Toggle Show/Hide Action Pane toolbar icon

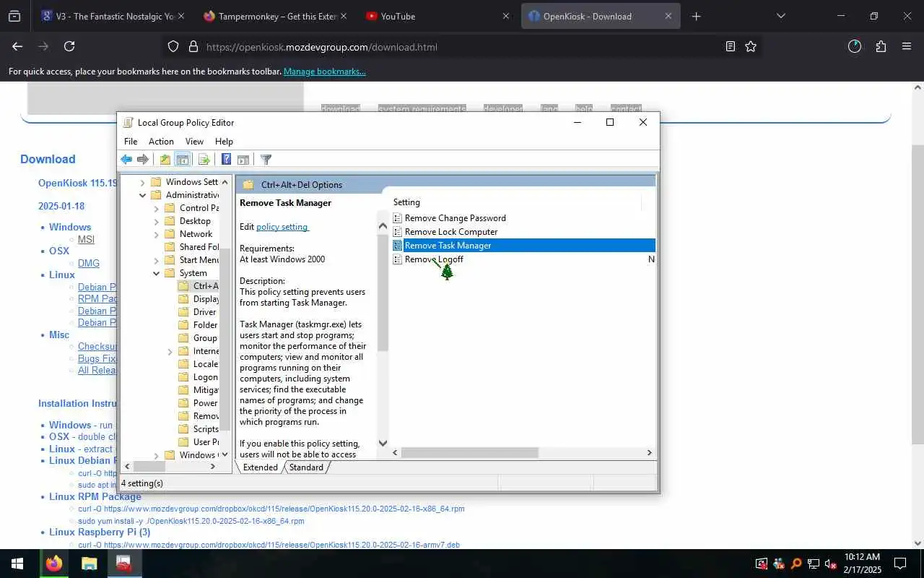click(243, 160)
